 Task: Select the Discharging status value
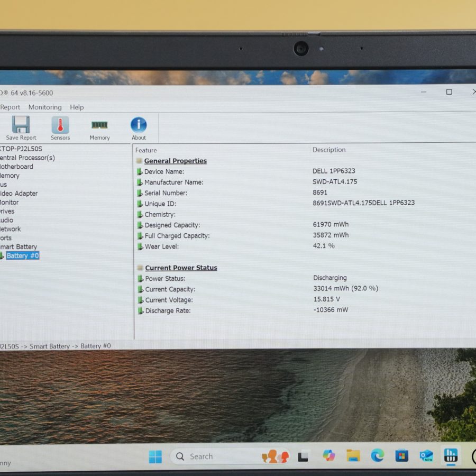[x=330, y=278]
